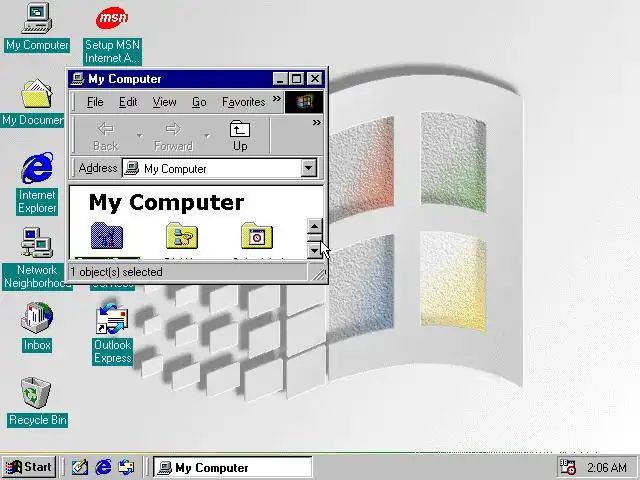The image size is (640, 480).
Task: Expand the Address bar dropdown list
Action: click(x=309, y=168)
